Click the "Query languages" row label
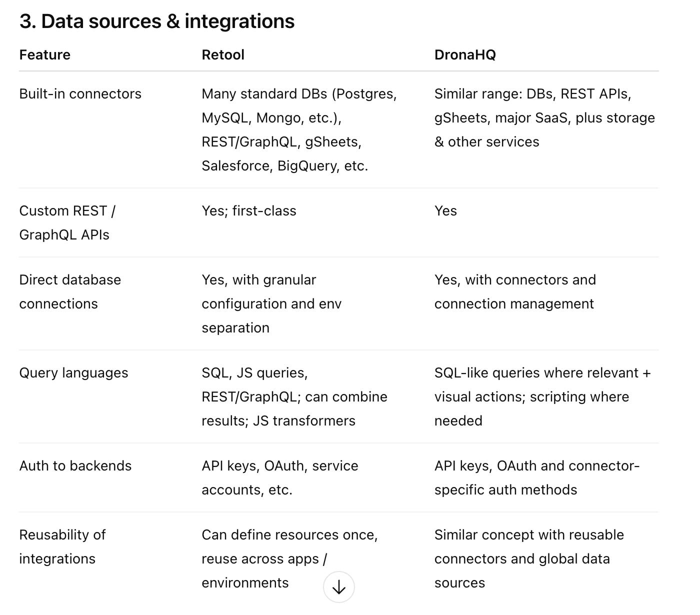This screenshot has height=615, width=700. coord(74,373)
